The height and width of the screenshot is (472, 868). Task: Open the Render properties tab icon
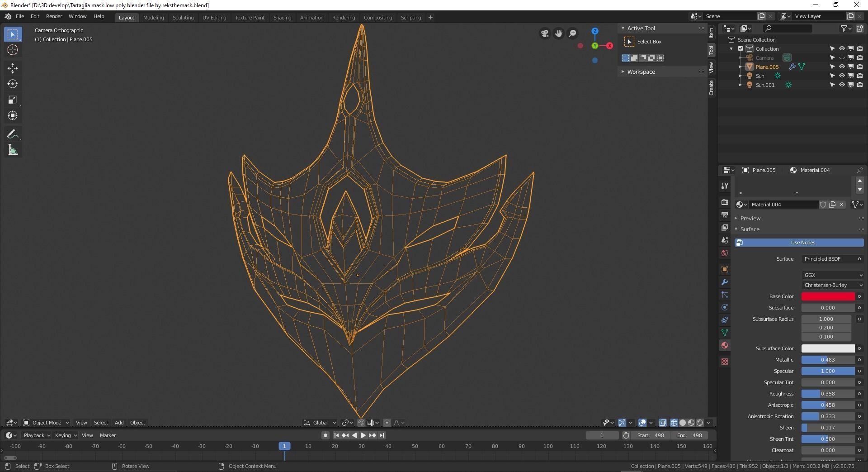[725, 202]
